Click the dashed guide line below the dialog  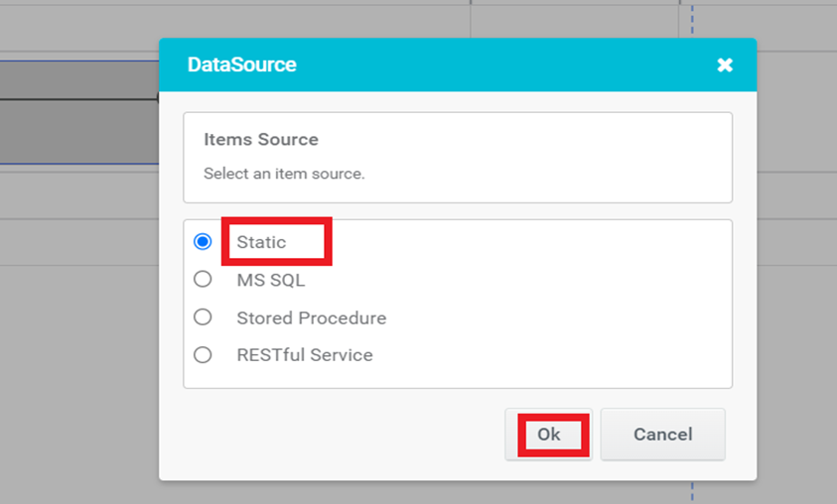pos(692,492)
